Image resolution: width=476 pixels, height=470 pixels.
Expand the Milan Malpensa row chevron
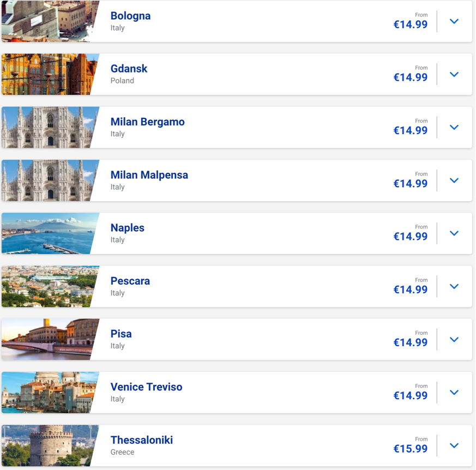coord(454,180)
